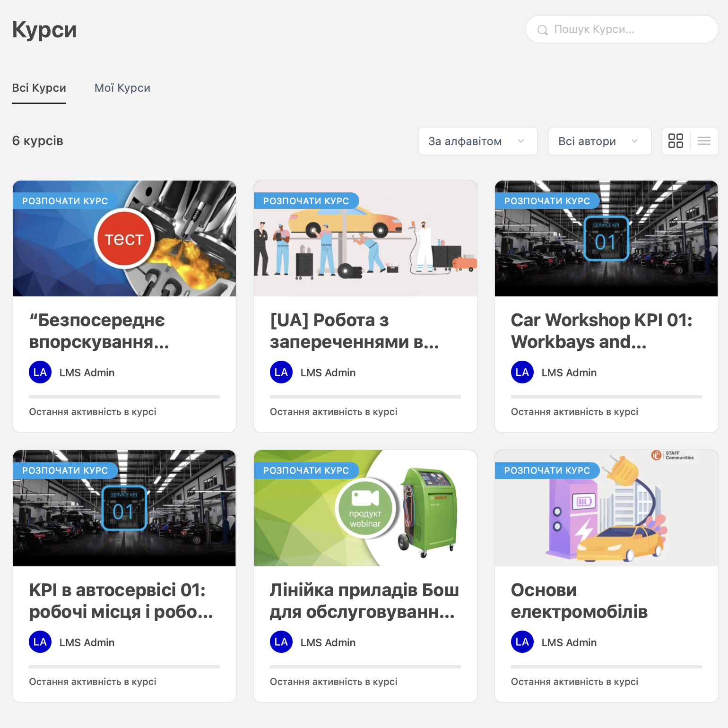Open course Основи електромобілів title
The width and height of the screenshot is (728, 728).
coord(579,601)
